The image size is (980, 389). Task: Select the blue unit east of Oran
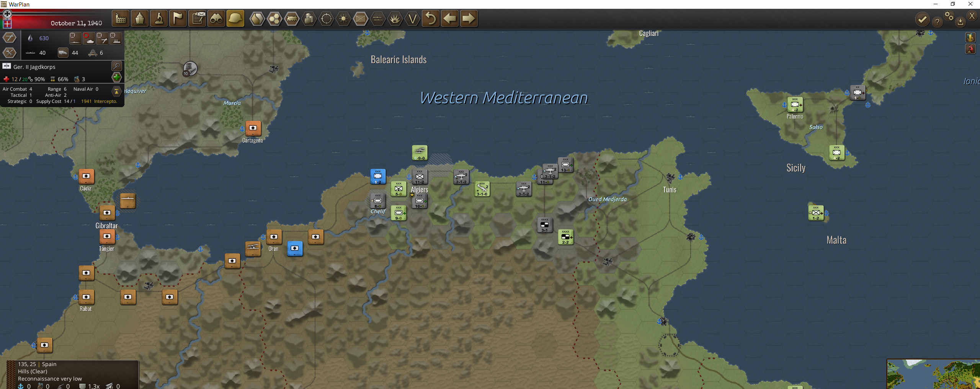click(x=295, y=249)
